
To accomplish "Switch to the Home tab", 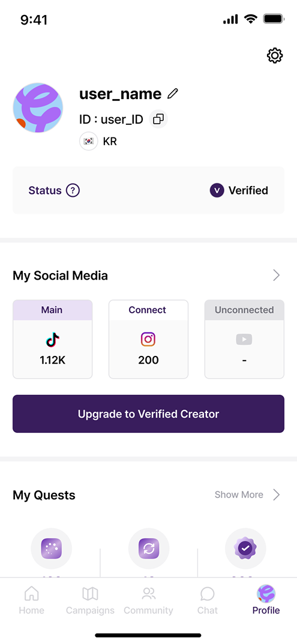I will click(x=32, y=600).
